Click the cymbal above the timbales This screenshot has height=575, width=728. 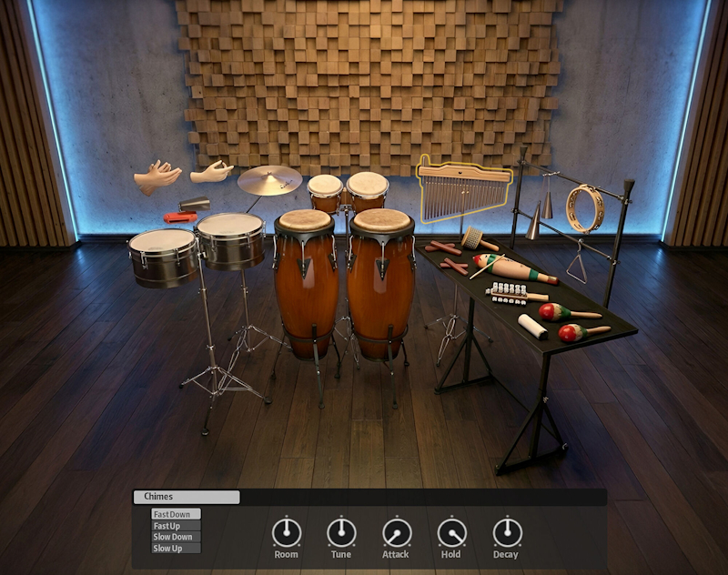tap(269, 179)
